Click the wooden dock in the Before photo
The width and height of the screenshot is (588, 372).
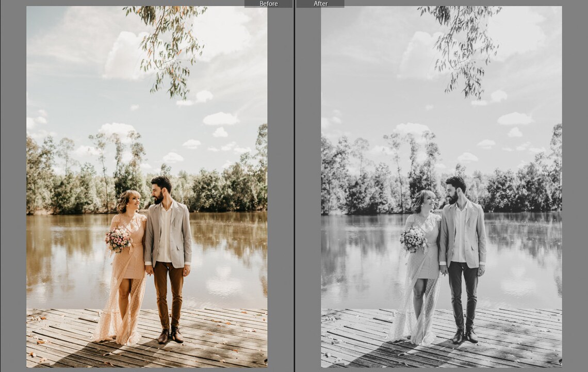click(77, 341)
